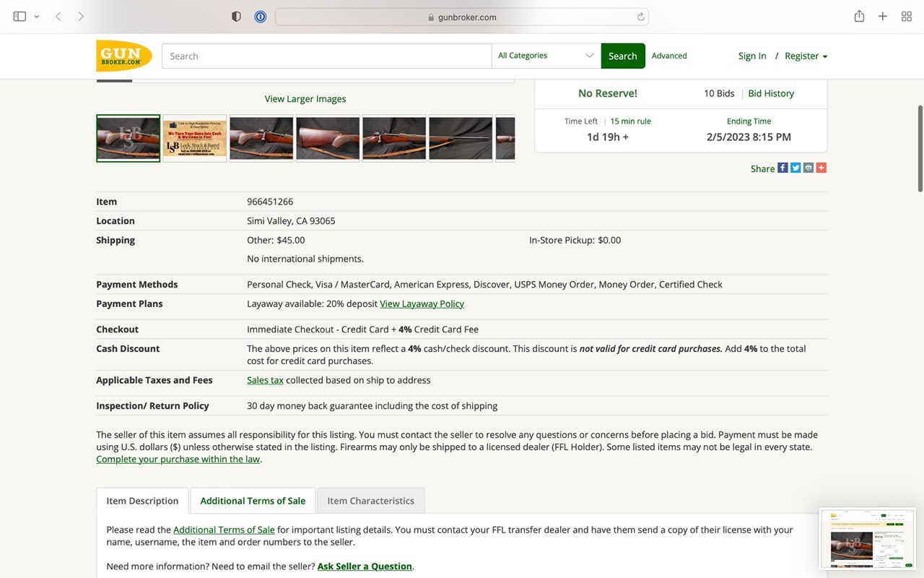Switch to Additional Terms of Sale tab
This screenshot has width=924, height=578.
(253, 501)
